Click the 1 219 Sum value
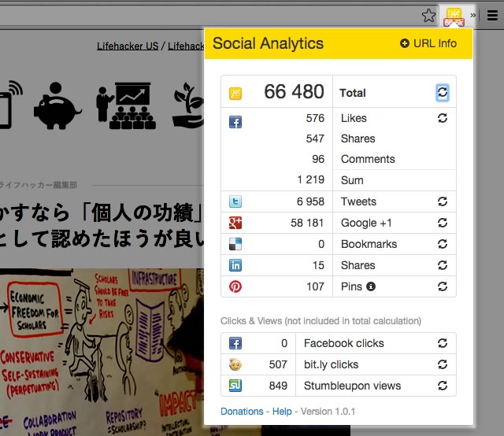Viewport: 504px width, 436px height. pos(310,179)
